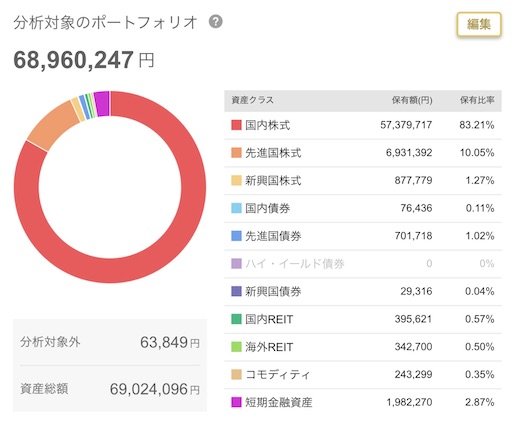512x423 pixels.
Task: Click the 0.35% ratio value
Action: pyautogui.click(x=480, y=374)
